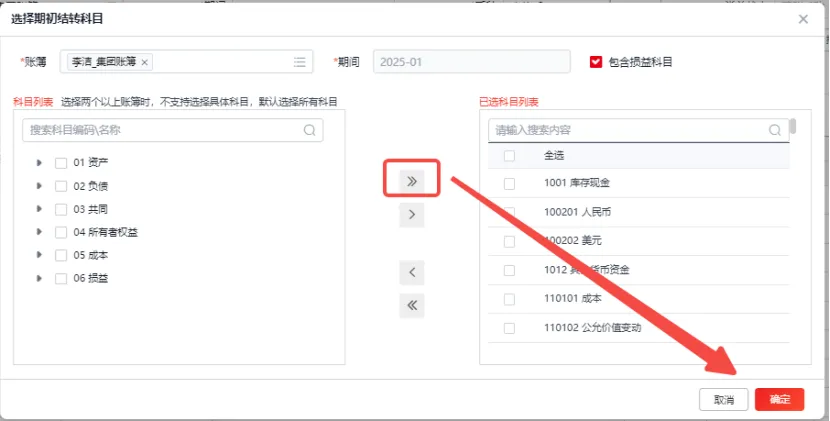Expand the 04 所有者权益 tree node
Image resolution: width=830 pixels, height=421 pixels.
point(39,232)
